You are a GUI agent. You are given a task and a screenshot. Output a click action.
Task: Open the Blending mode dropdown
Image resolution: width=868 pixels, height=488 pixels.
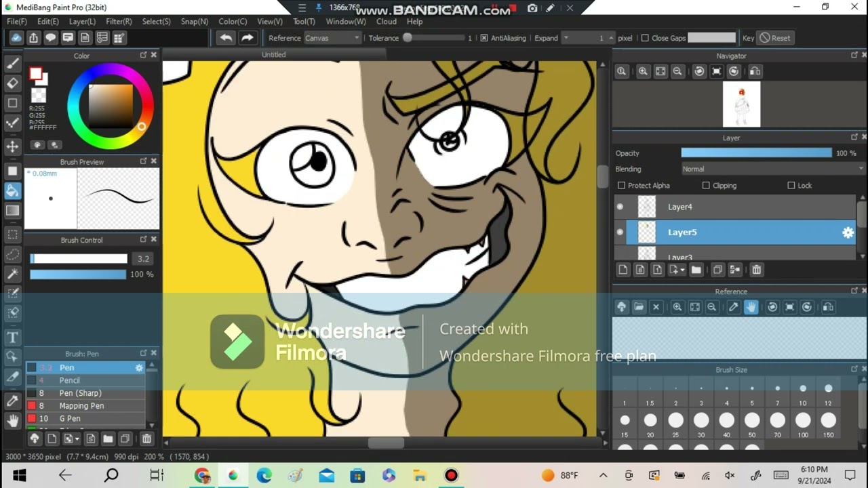click(773, 169)
